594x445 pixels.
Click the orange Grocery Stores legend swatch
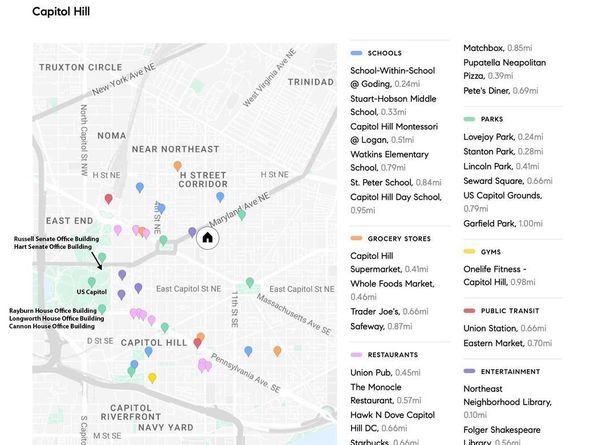tap(356, 238)
